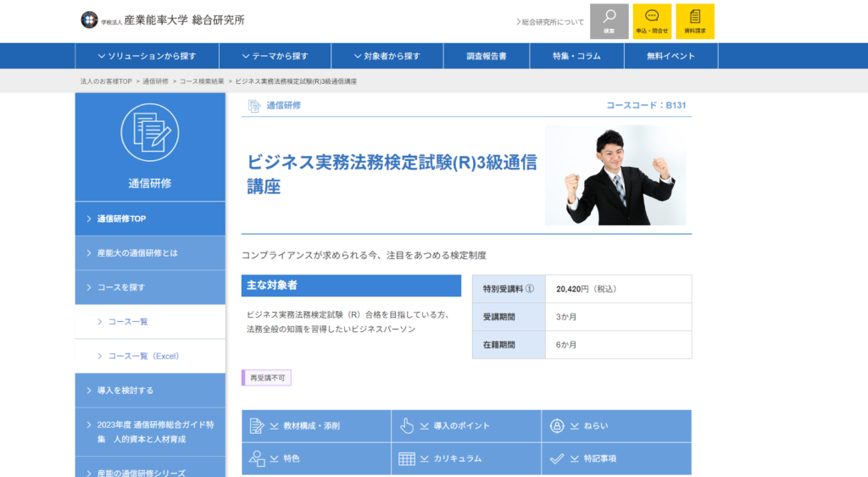Click the 在籍期間 value 6か月
Viewport: 868px width, 477px height.
[566, 345]
